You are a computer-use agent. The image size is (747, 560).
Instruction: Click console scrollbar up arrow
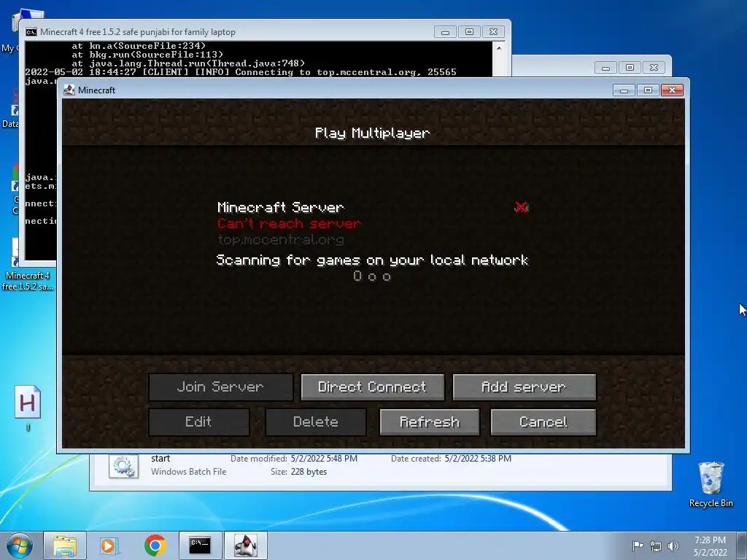click(x=499, y=47)
